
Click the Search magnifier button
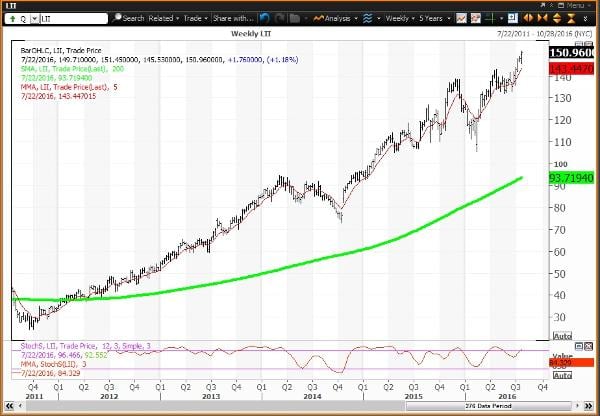(128, 18)
